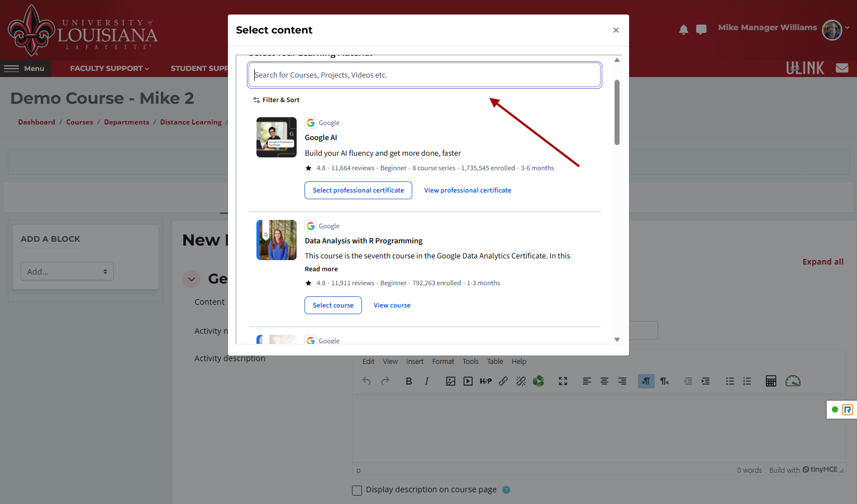The height and width of the screenshot is (504, 857).
Task: Collapse the General section chevron
Action: pyautogui.click(x=191, y=279)
